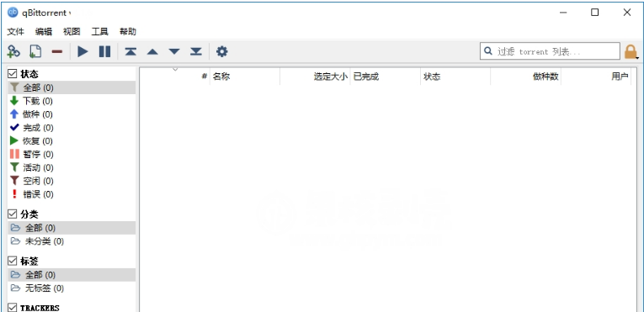The image size is (644, 312).
Task: Open the 工具 menu
Action: pos(99,32)
